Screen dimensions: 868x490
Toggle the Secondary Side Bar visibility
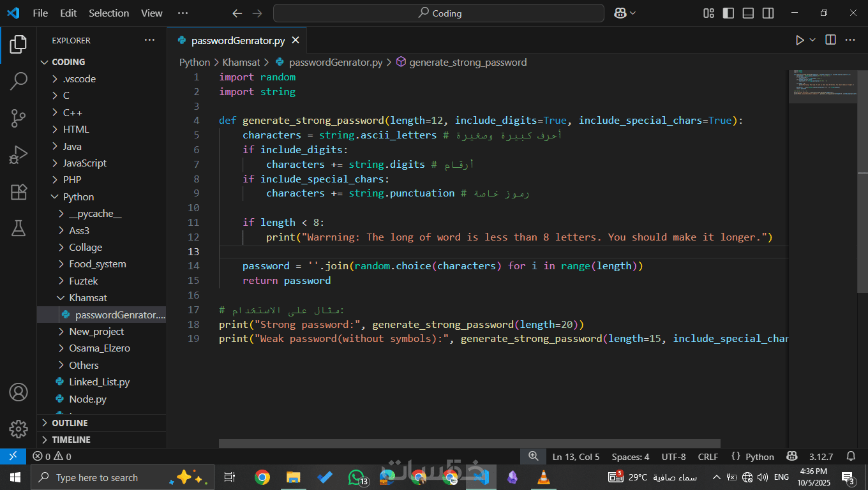coord(768,13)
